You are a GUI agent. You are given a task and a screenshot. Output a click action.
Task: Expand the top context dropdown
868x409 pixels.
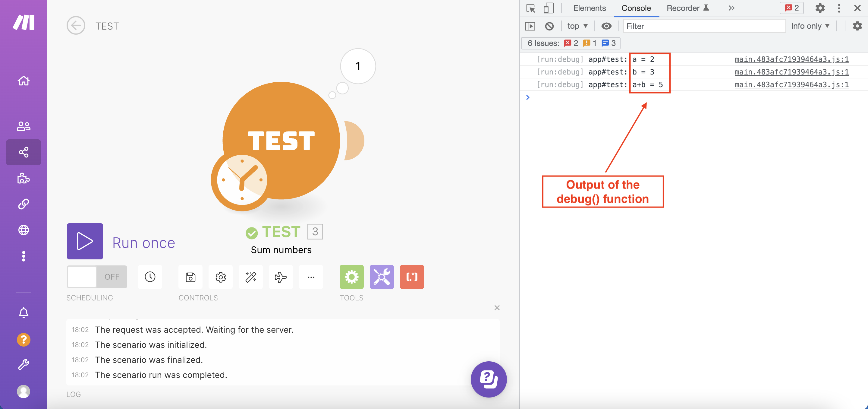click(x=577, y=26)
